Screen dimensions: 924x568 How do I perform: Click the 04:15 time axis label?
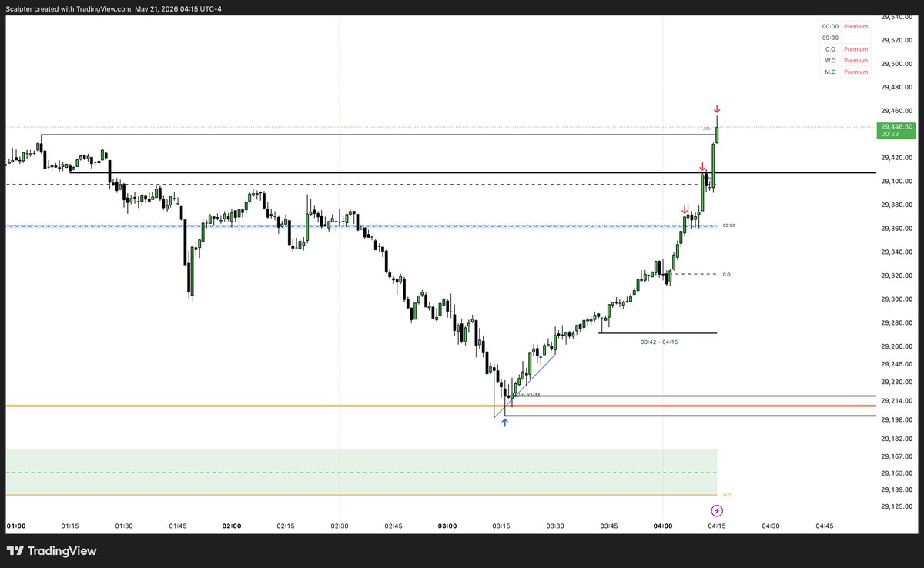717,526
